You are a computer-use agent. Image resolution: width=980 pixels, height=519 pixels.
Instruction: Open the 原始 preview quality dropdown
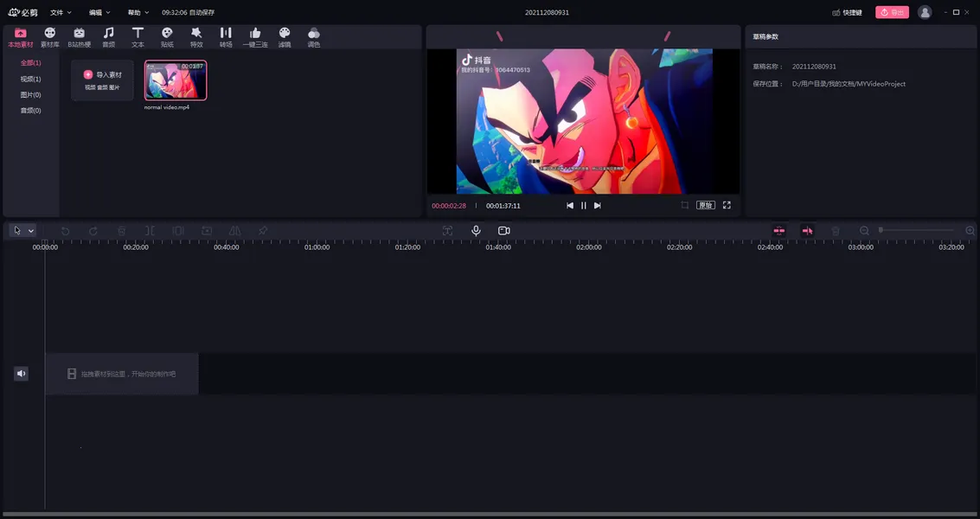(706, 205)
